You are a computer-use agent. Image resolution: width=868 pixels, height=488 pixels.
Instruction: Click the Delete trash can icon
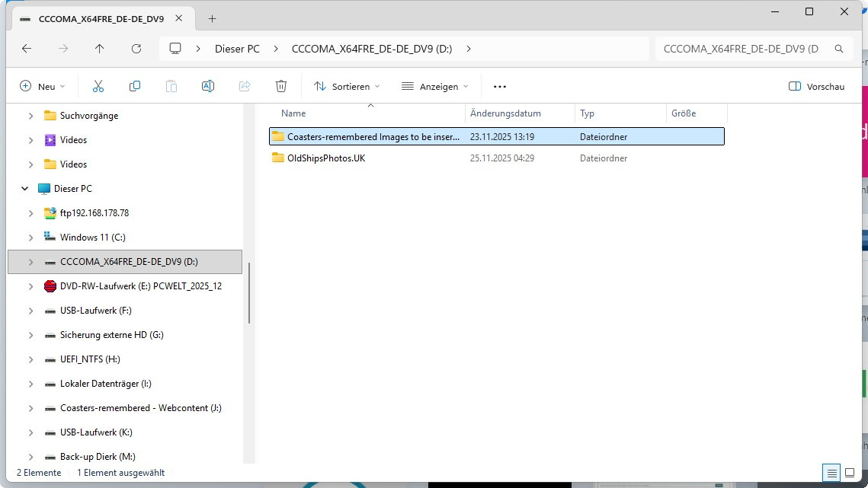(x=281, y=86)
